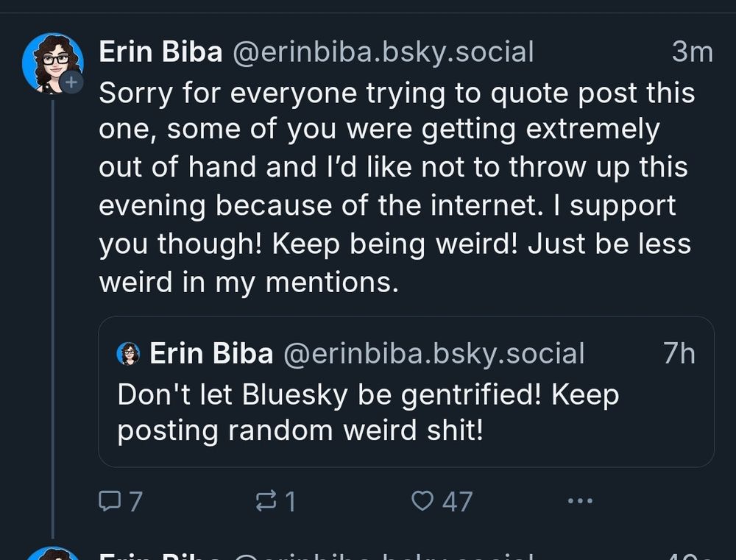Click the reply count showing 7
The image size is (736, 560).
(135, 502)
